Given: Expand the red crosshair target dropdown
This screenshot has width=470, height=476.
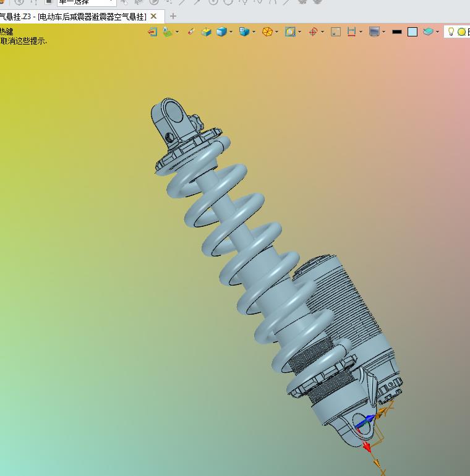Looking at the screenshot, I should [x=322, y=32].
